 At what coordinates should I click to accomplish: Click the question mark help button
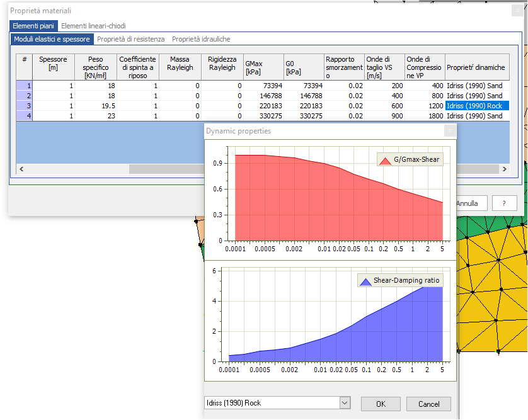click(504, 203)
